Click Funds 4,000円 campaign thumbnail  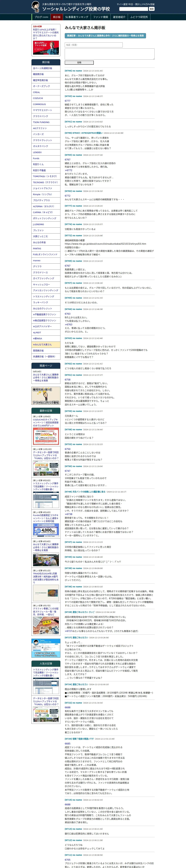(x=46, y=530)
